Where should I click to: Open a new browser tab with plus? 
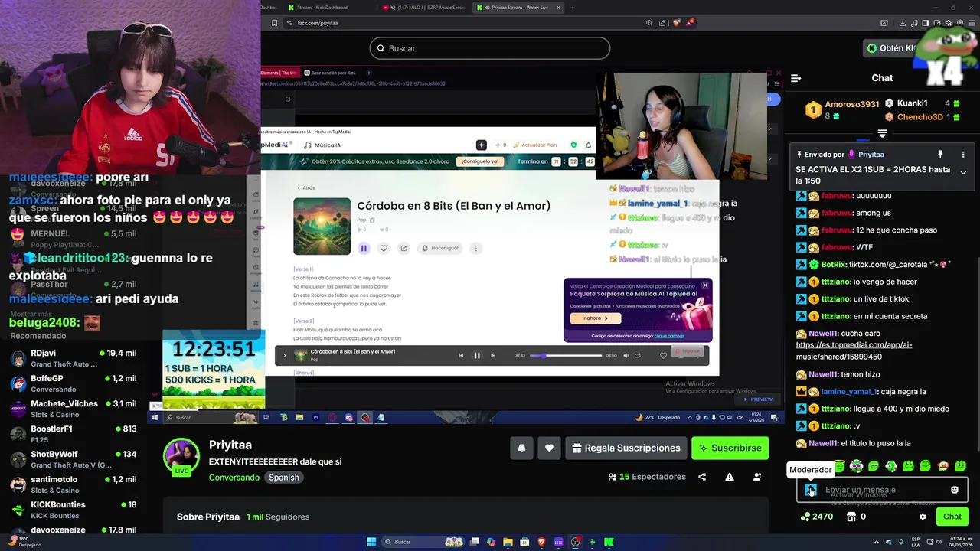tap(573, 8)
